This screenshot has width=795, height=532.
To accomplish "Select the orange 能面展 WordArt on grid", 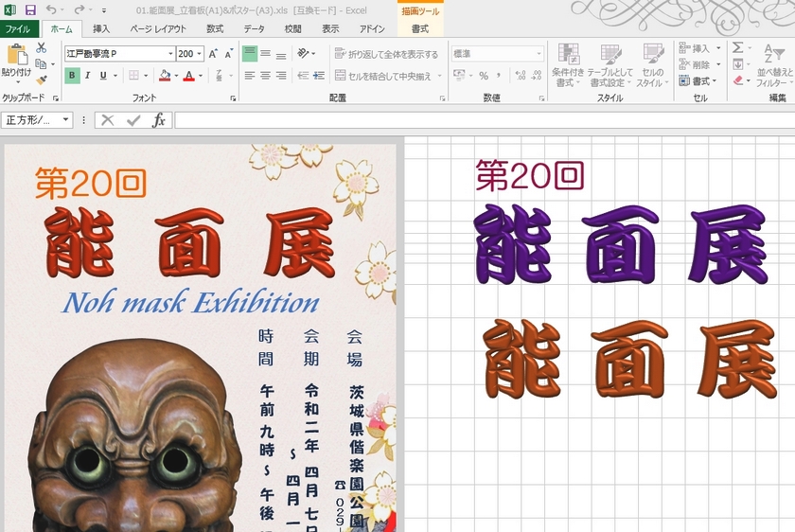I will click(629, 359).
